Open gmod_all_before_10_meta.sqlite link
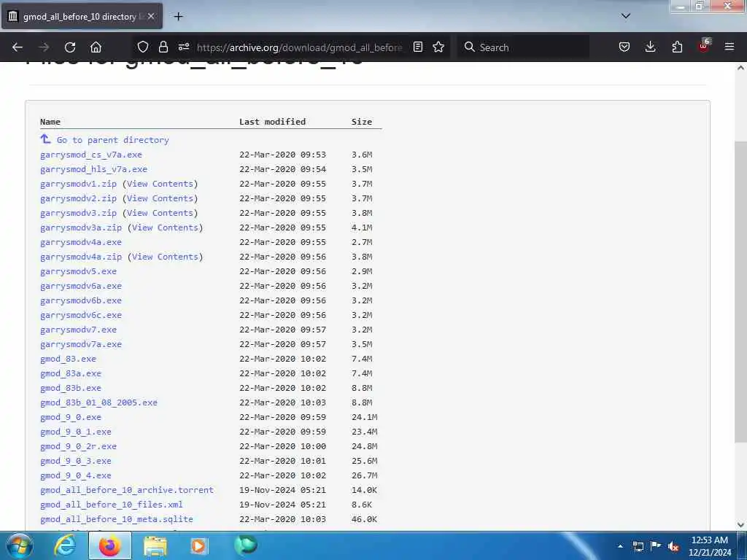Image resolution: width=747 pixels, height=560 pixels. click(x=117, y=519)
